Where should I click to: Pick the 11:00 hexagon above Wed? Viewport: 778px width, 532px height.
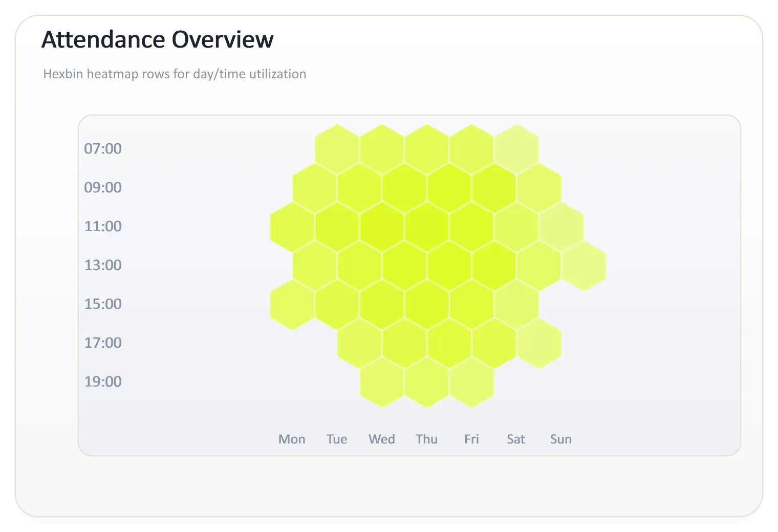pos(382,227)
